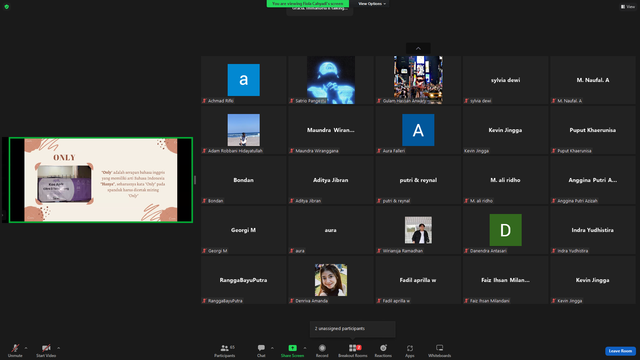The height and width of the screenshot is (360, 640).
Task: Select Maundra Wiranggana's participant tile
Action: pyautogui.click(x=331, y=130)
